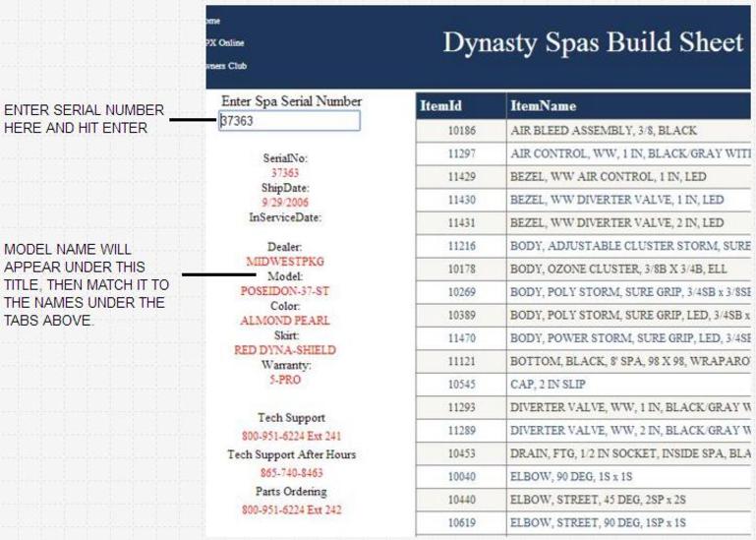Image resolution: width=756 pixels, height=540 pixels.
Task: Select ELBOW, 90 DEG, 1S x 1S row
Action: 583,477
